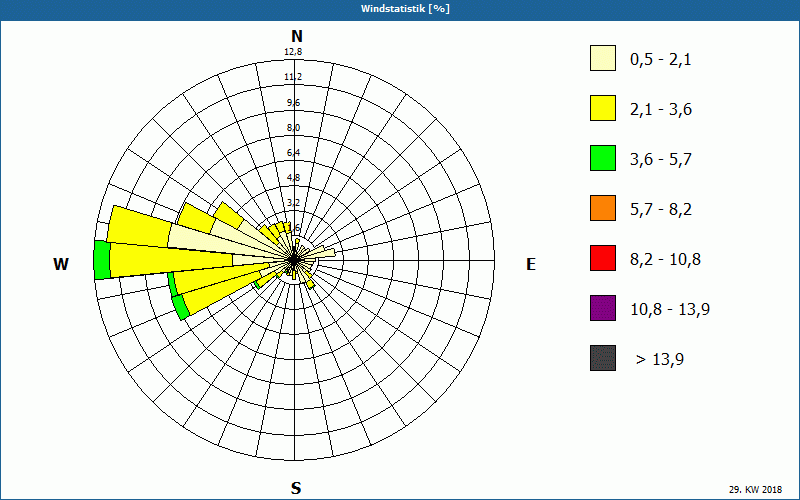Click the yellow 2,1 - 3,6 legend swatch
This screenshot has width=800, height=500.
603,108
